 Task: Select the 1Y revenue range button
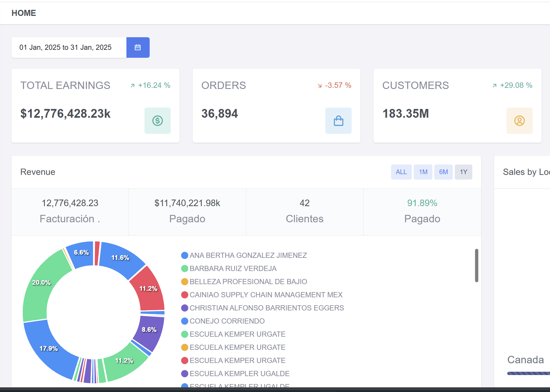coord(463,172)
